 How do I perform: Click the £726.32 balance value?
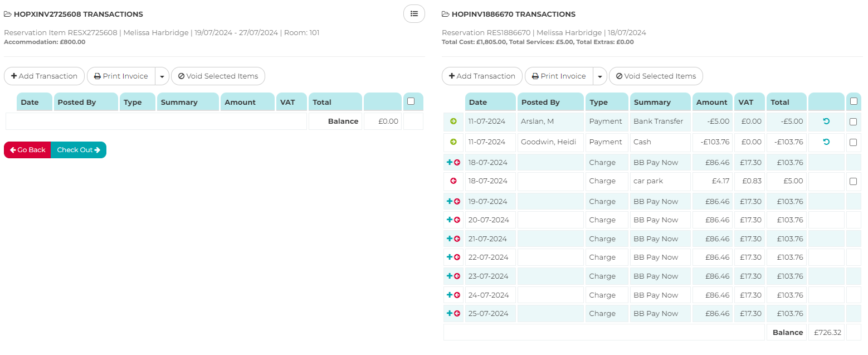click(827, 332)
